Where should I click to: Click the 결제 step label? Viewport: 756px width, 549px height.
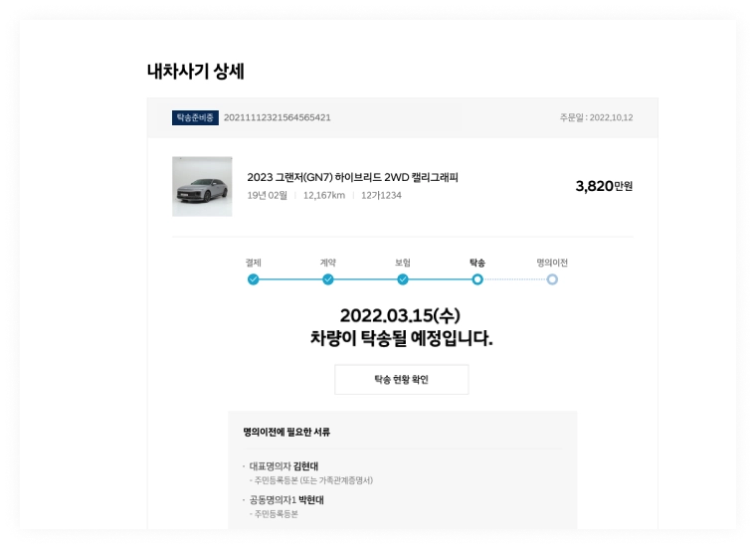(x=253, y=263)
